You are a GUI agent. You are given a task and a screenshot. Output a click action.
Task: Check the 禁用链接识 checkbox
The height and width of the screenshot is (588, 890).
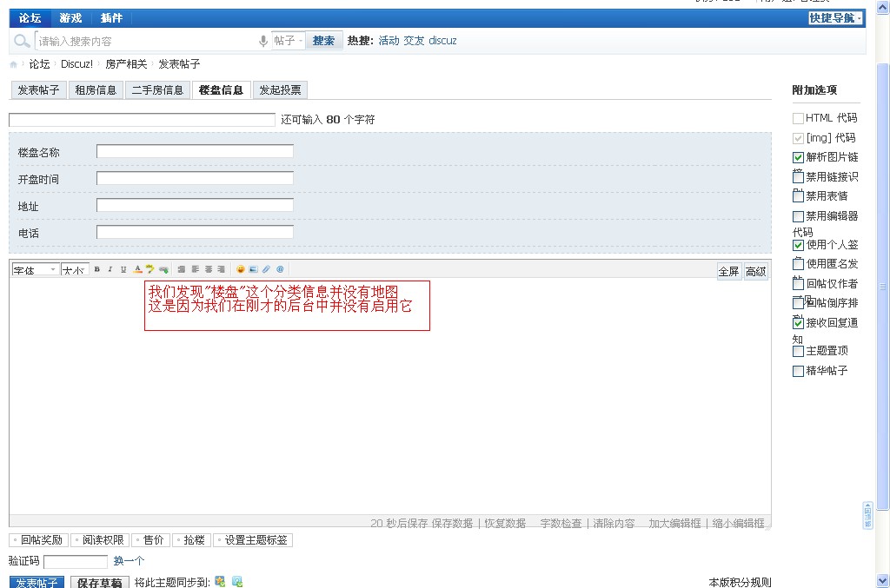pyautogui.click(x=798, y=177)
